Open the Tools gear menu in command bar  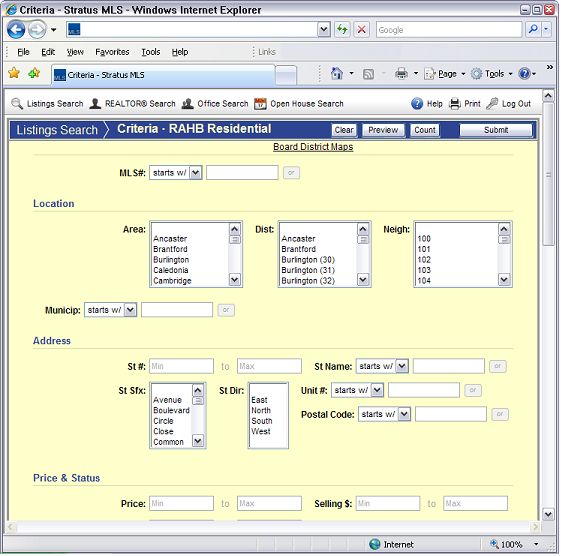tap(491, 74)
